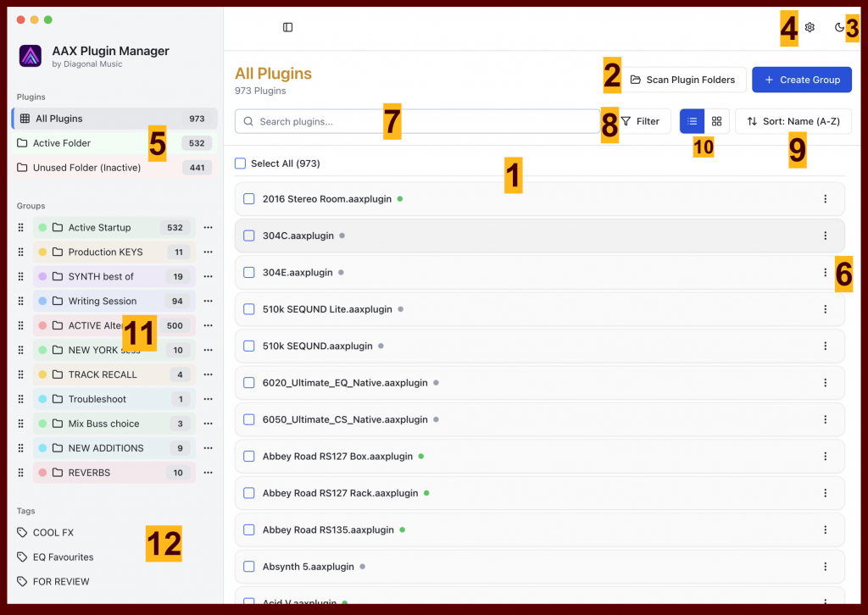Click the Create Group button
The width and height of the screenshot is (868, 615).
[801, 80]
